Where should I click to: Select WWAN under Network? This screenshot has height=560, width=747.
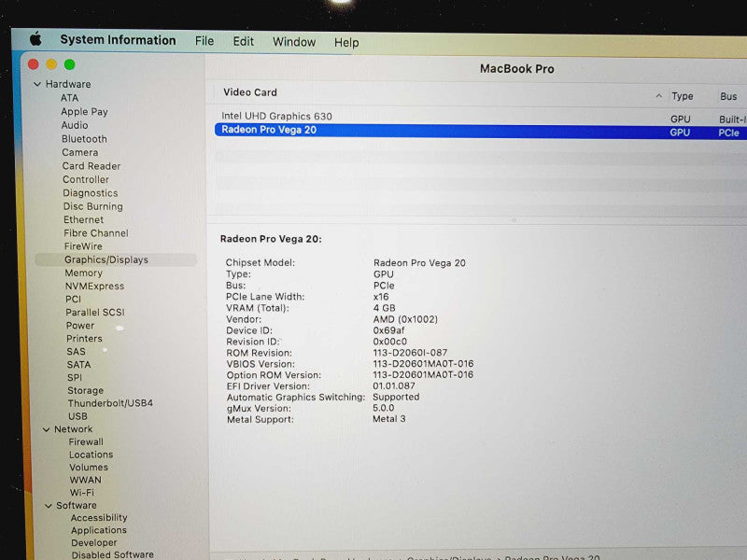coord(86,480)
